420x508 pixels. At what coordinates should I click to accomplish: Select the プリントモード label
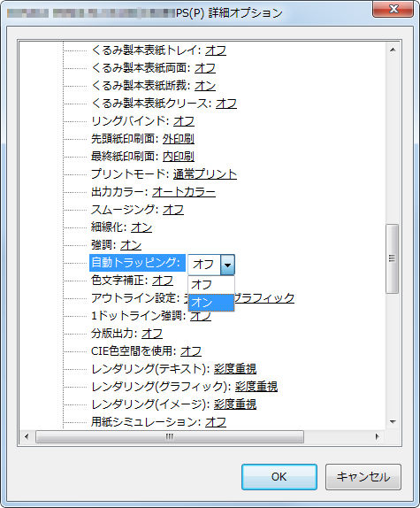pyautogui.click(x=130, y=174)
